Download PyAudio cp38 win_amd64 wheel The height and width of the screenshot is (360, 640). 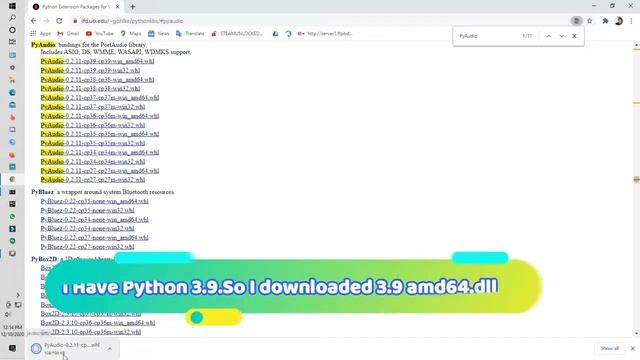point(97,80)
